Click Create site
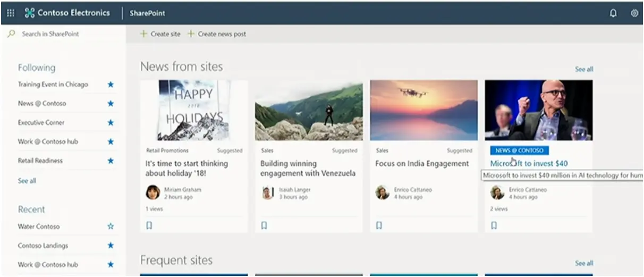The height and width of the screenshot is (277, 644). click(160, 34)
